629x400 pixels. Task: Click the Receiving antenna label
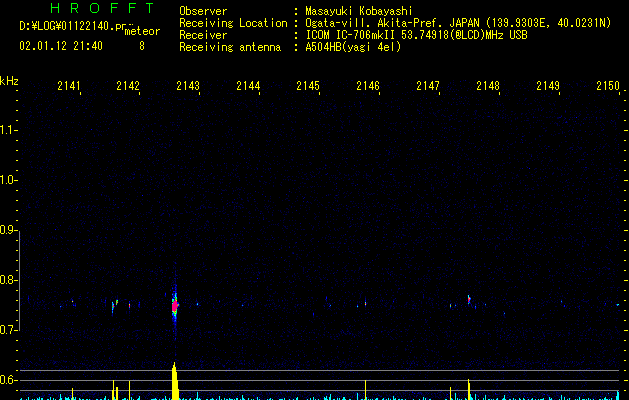coord(230,47)
